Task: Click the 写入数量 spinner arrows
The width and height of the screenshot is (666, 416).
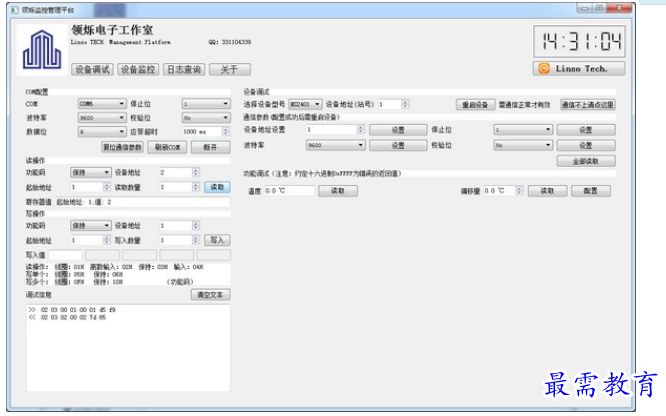Action: (195, 240)
